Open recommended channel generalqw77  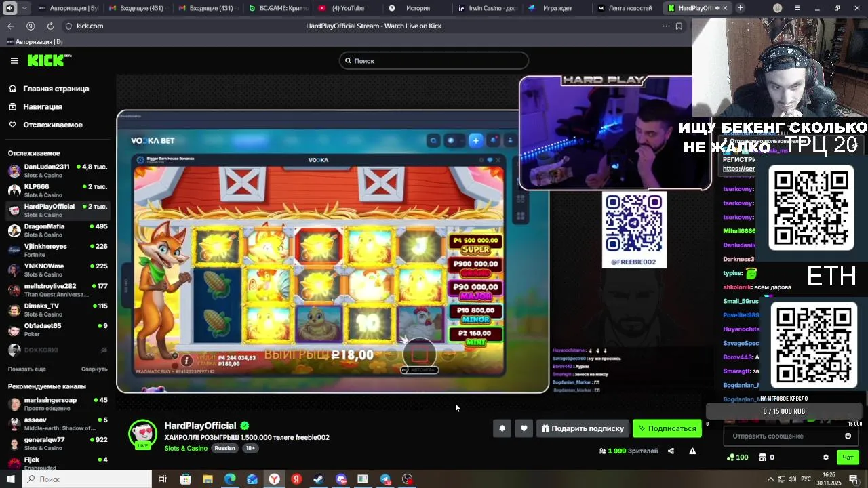tap(57, 443)
